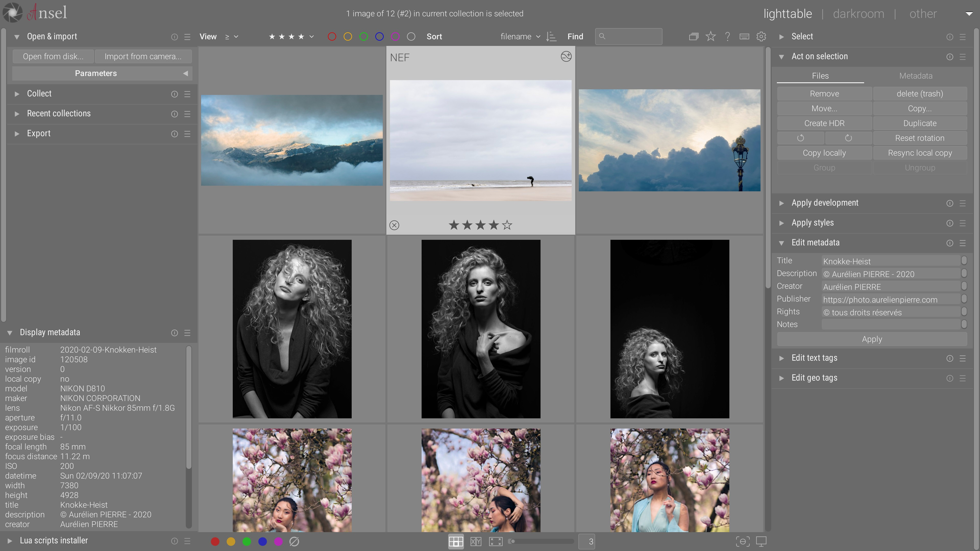The width and height of the screenshot is (980, 551).
Task: Click the Find search input field
Action: [x=632, y=36]
